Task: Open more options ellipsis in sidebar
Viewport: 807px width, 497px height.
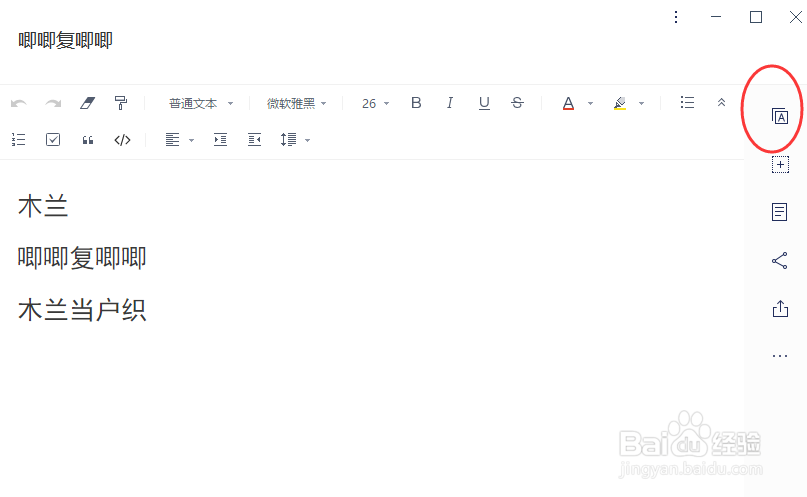Action: 780,356
